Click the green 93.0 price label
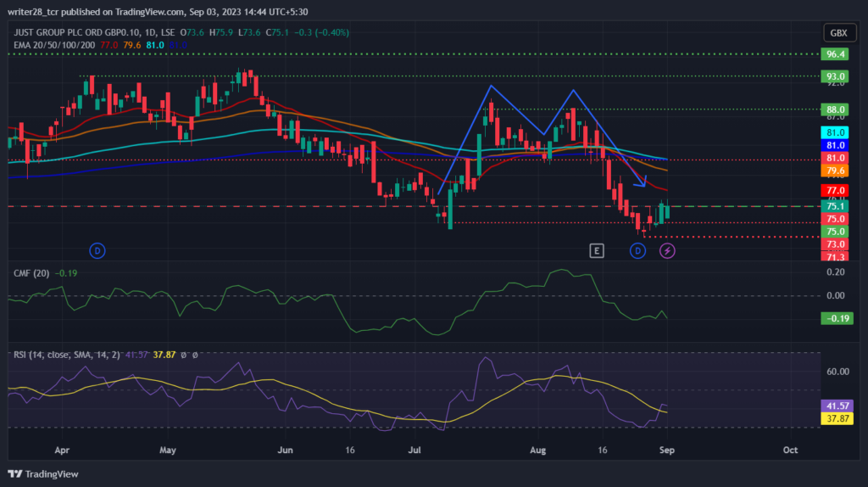 tap(835, 76)
